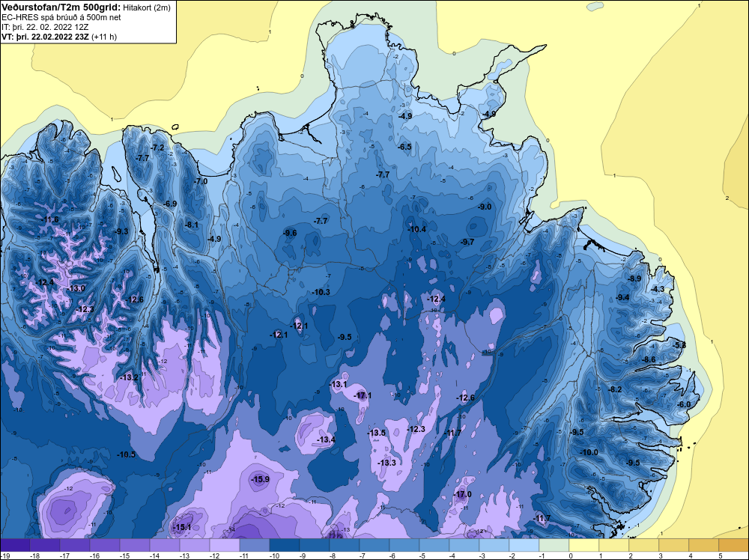Pick the pale green legend swatch -1 to 0
This screenshot has height=560, width=749.
point(554,545)
